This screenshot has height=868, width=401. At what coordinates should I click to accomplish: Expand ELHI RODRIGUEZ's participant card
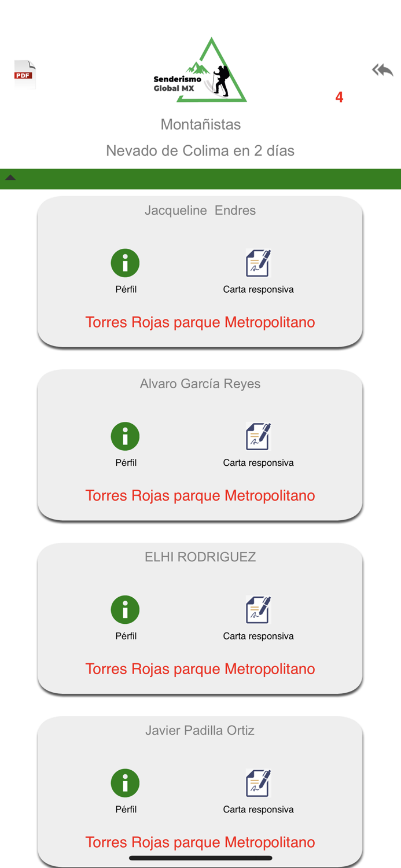[200, 557]
